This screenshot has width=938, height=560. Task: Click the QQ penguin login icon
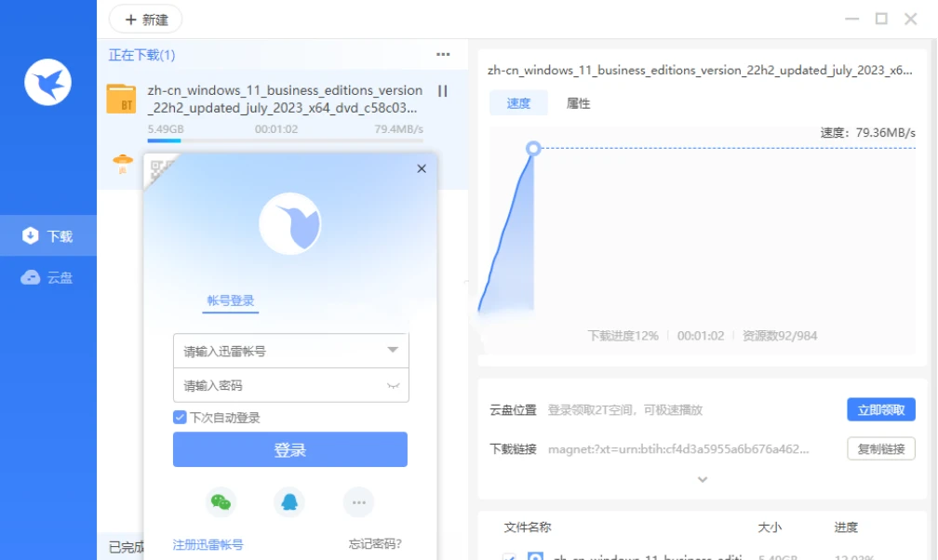tap(289, 502)
